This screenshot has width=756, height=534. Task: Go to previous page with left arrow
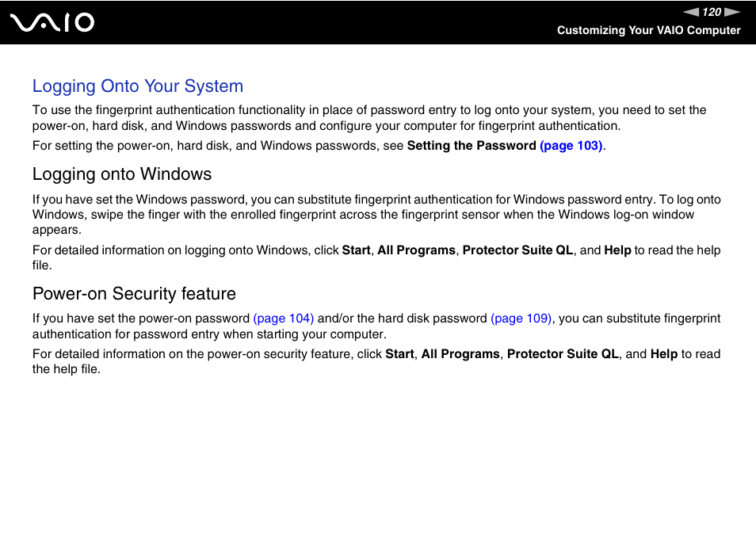(x=691, y=12)
